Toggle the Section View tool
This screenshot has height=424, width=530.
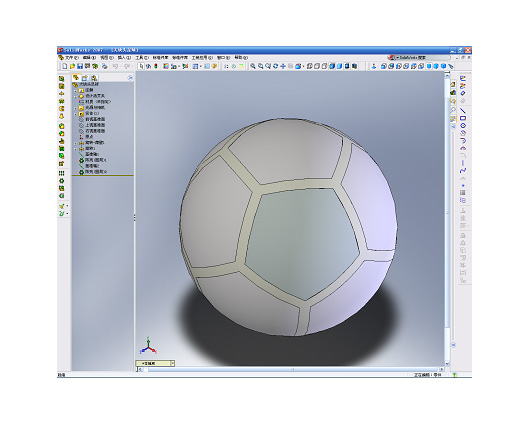click(354, 67)
